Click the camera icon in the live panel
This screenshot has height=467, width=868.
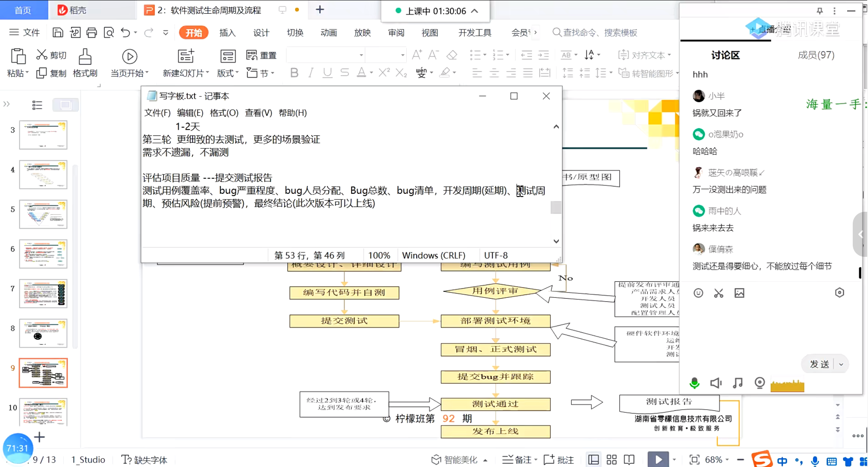pos(759,383)
